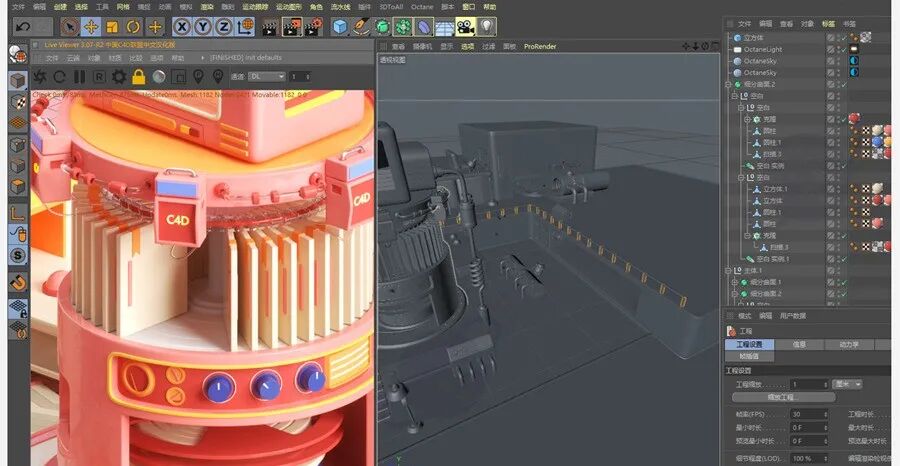Open the project scale unit dropdown (厘米)
Screen dimensions: 900x466
(847, 384)
